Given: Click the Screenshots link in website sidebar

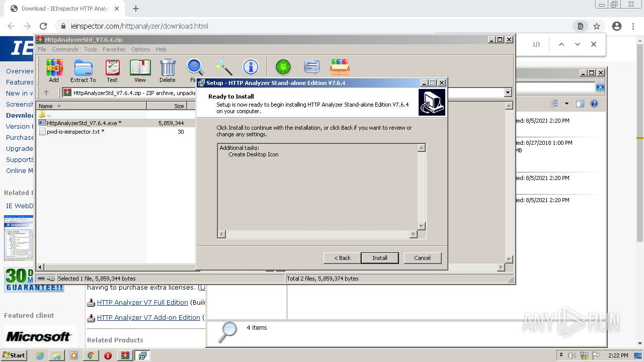Looking at the screenshot, I should [x=20, y=104].
